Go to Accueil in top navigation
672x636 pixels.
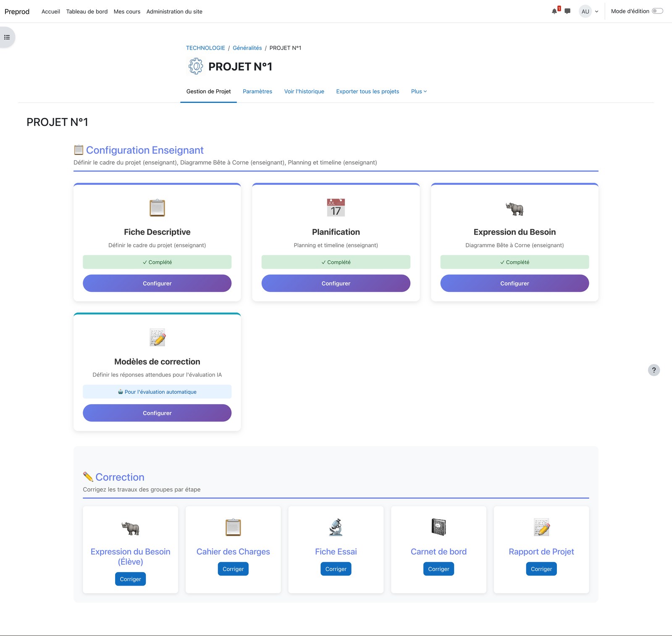[51, 11]
